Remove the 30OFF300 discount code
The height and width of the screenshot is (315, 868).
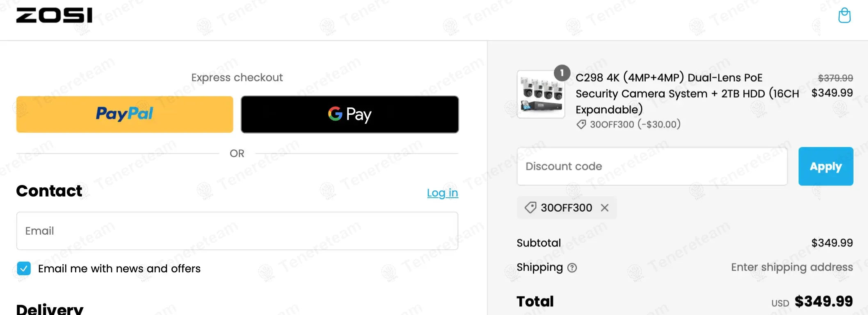coord(605,208)
